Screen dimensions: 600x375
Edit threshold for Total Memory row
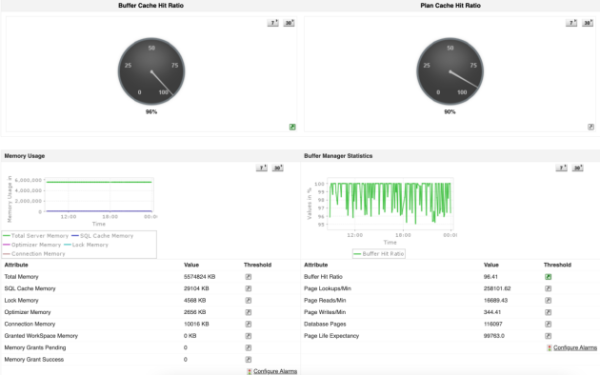tap(248, 277)
